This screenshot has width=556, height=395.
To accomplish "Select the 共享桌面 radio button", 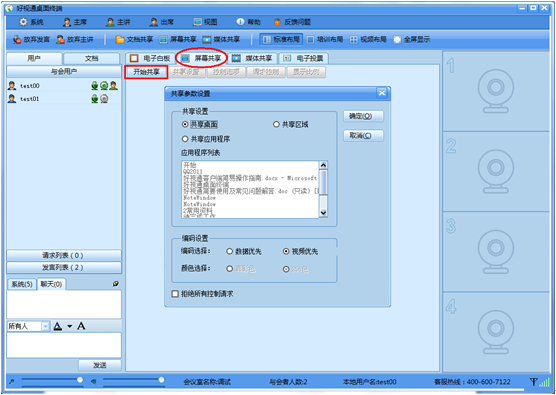I will point(185,124).
